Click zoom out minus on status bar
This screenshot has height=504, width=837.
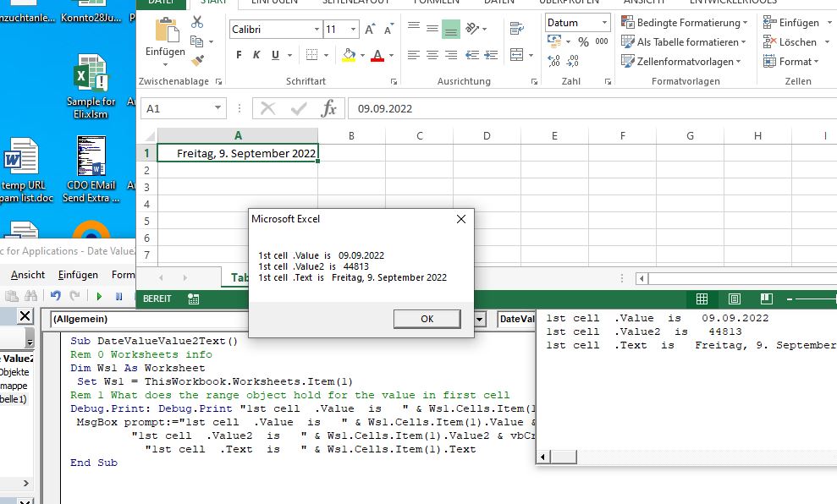[790, 299]
